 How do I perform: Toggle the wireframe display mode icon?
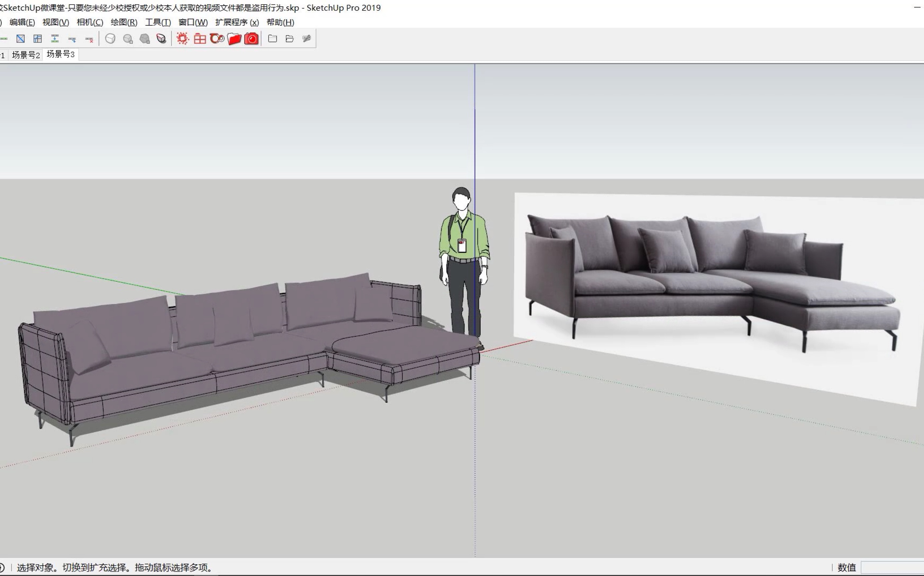[x=111, y=38]
